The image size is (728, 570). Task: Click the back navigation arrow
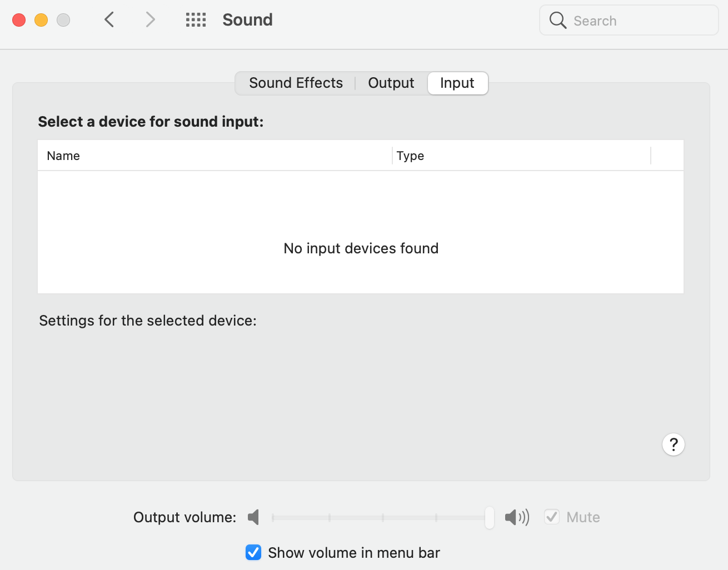(x=109, y=20)
